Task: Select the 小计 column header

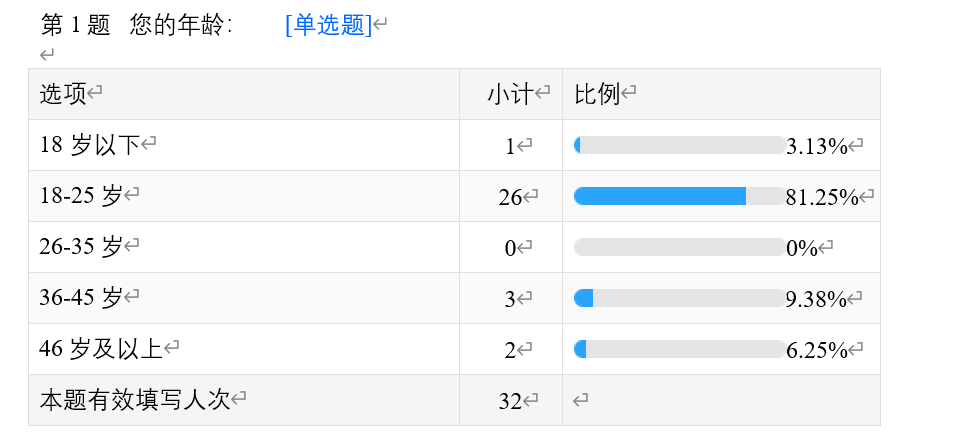Action: (x=510, y=94)
